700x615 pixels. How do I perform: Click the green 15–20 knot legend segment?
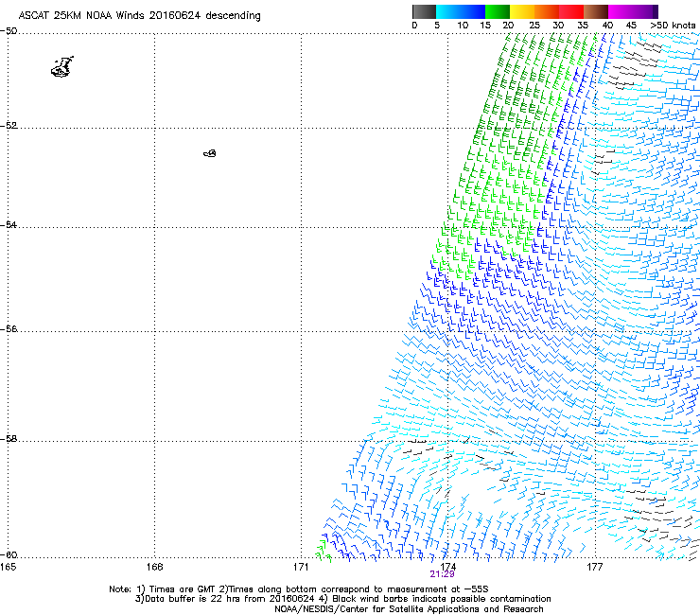tap(498, 11)
